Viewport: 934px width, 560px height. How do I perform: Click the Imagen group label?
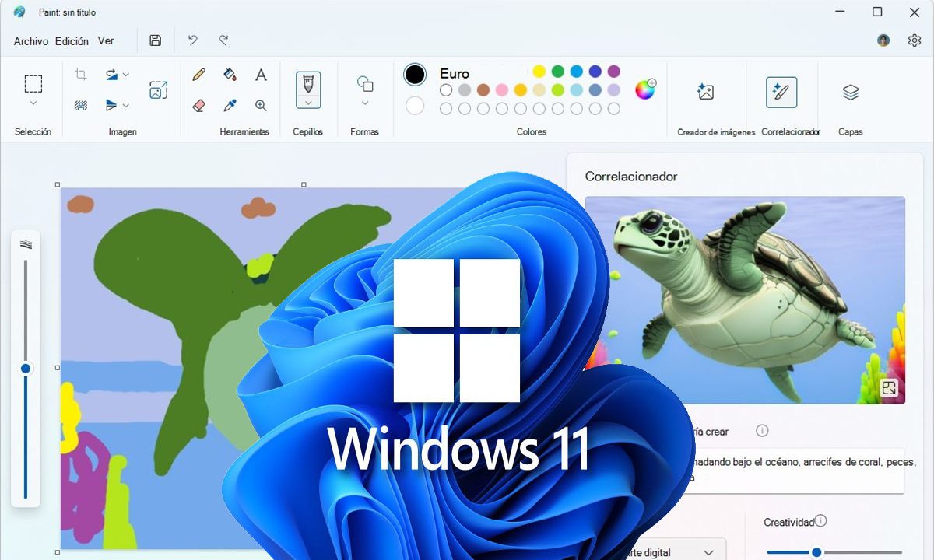122,132
